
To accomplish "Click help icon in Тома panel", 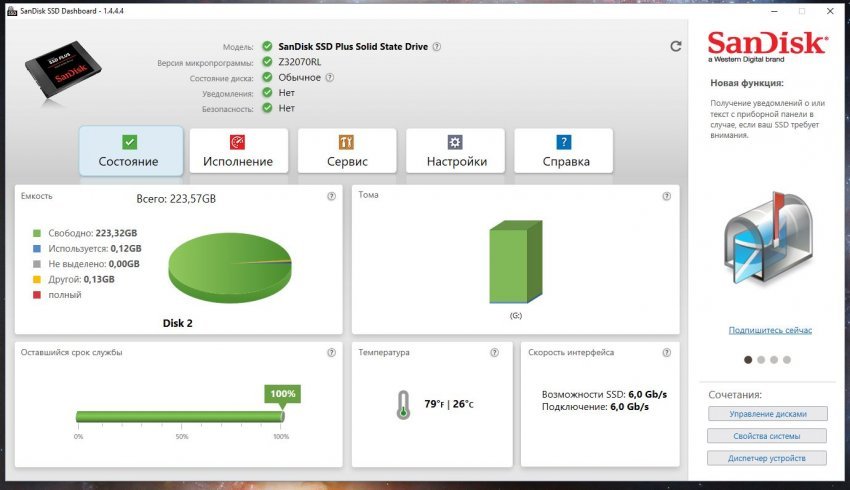I will (x=667, y=196).
